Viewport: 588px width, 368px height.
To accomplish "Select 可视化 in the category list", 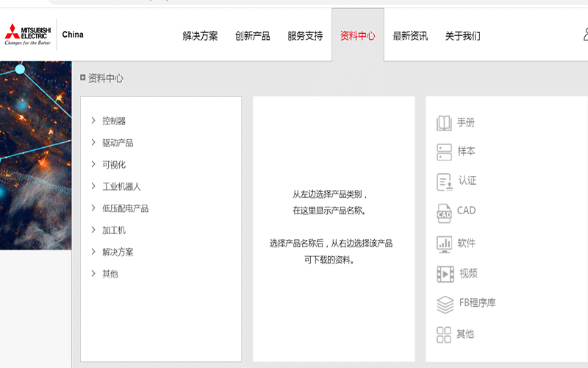I will (x=113, y=165).
